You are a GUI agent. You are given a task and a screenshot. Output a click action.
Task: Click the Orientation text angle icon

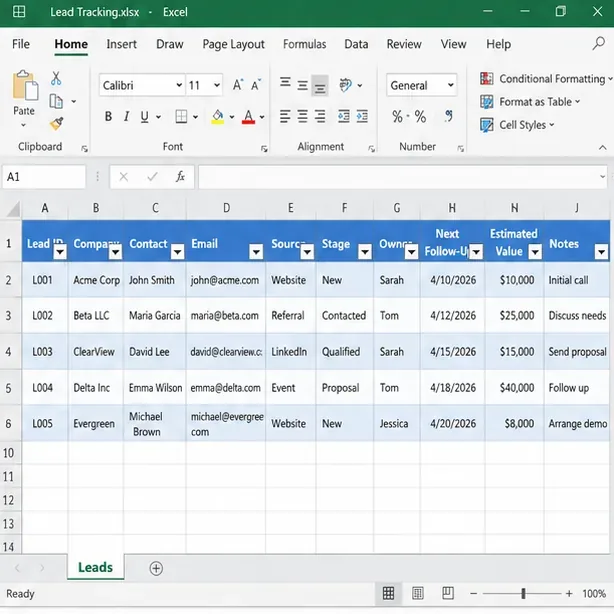point(346,85)
